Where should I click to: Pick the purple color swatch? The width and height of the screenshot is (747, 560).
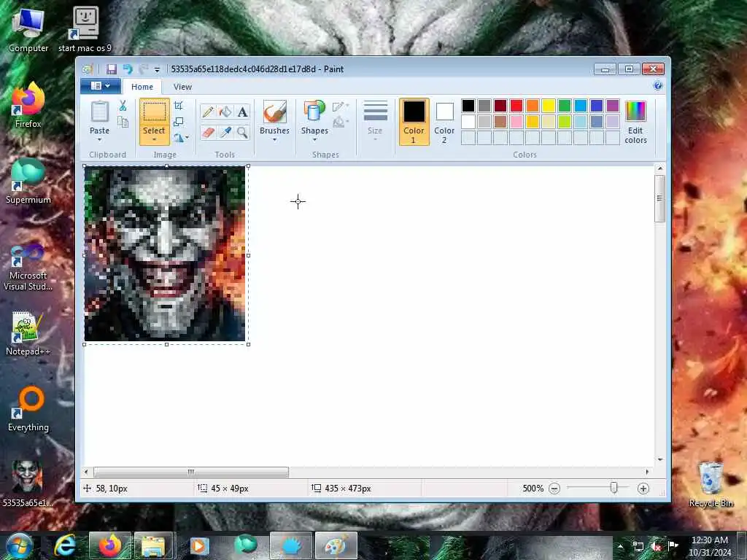(x=613, y=106)
